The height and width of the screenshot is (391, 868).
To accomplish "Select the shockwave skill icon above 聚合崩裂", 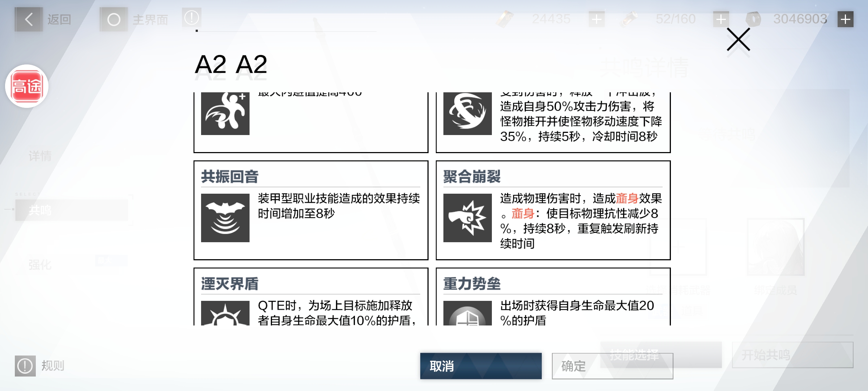I will (x=468, y=114).
